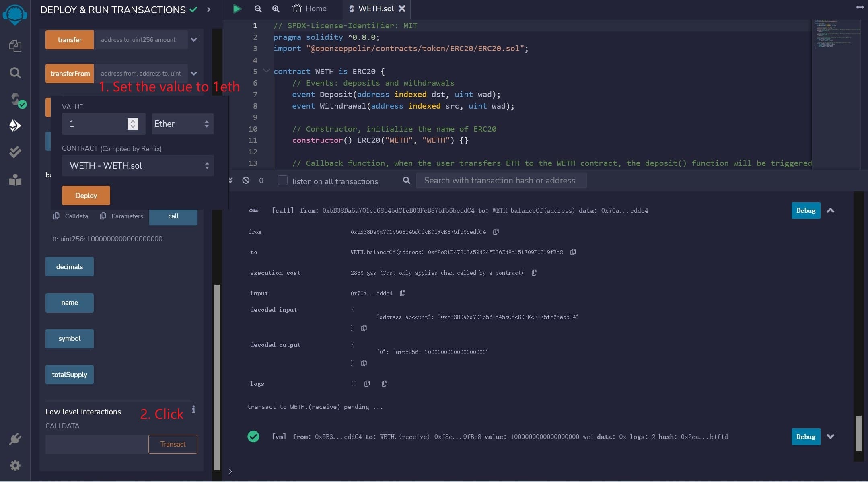Fold the contract WETH code block

[x=266, y=71]
